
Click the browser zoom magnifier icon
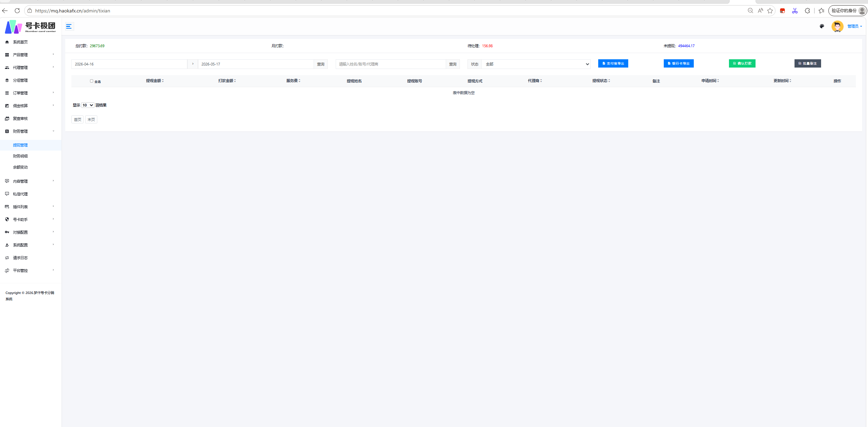coord(750,11)
